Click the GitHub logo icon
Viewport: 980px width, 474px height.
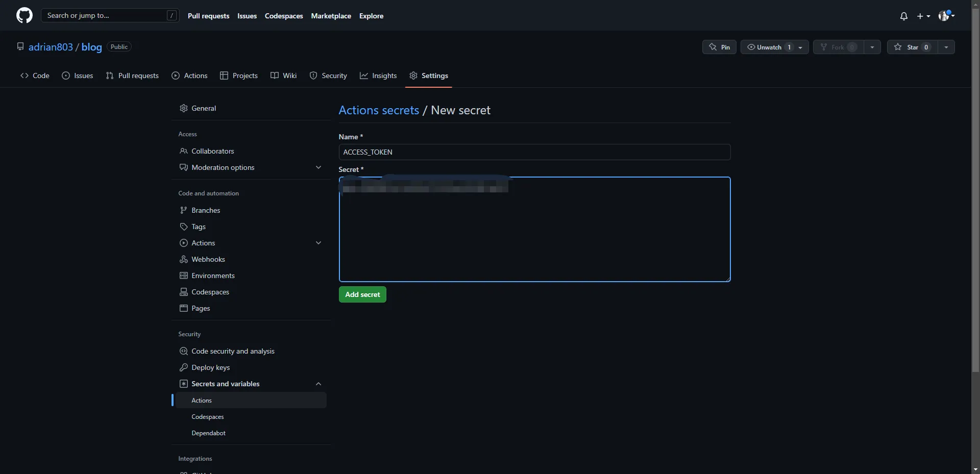tap(24, 15)
